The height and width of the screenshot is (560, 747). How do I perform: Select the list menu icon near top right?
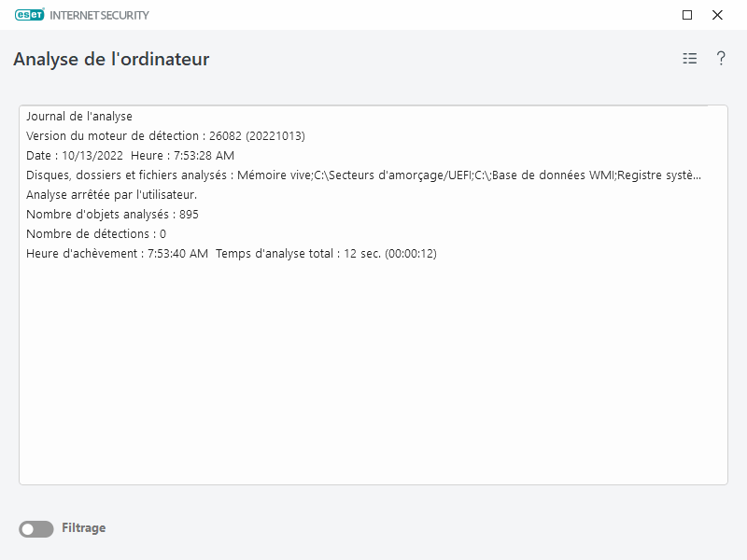pos(689,58)
